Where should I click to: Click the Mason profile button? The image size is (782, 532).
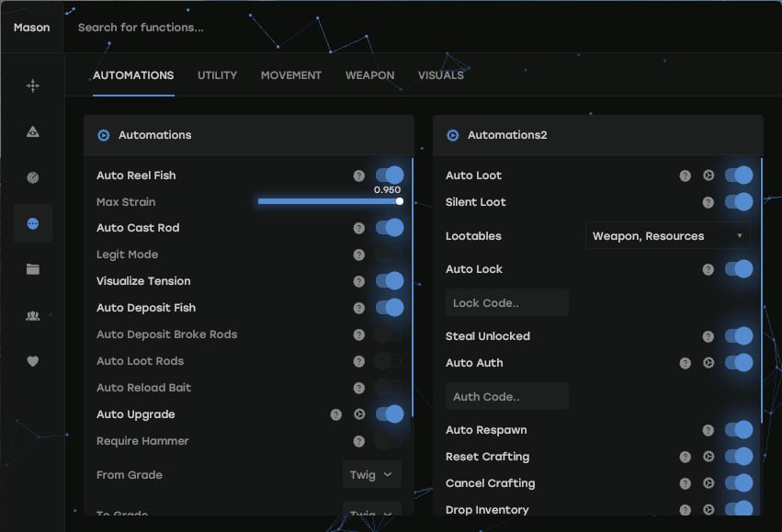(x=31, y=28)
